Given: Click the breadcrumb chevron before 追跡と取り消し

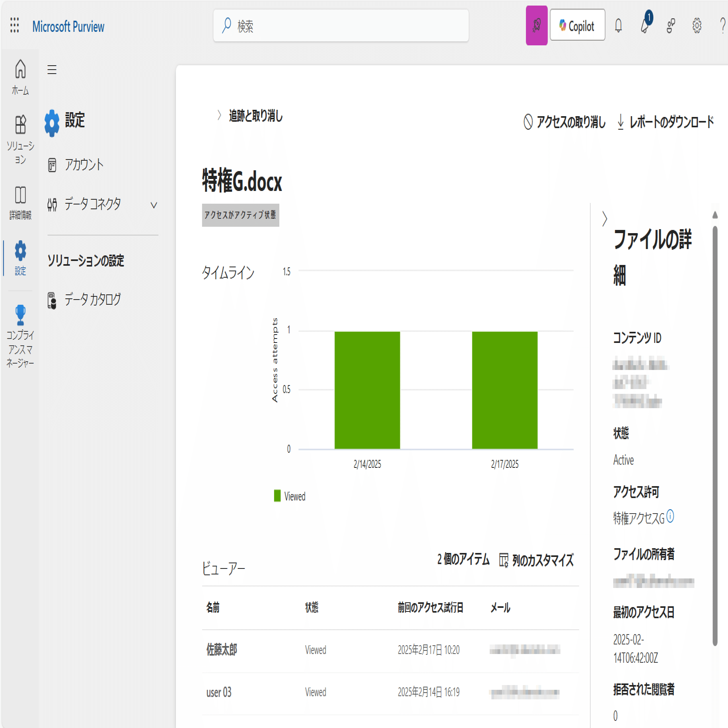Looking at the screenshot, I should 219,114.
